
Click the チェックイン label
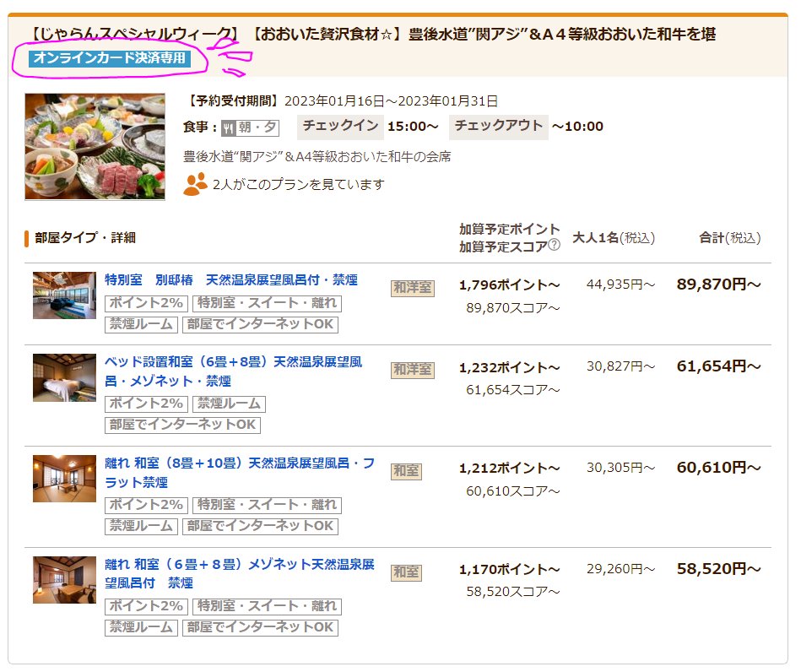(340, 127)
